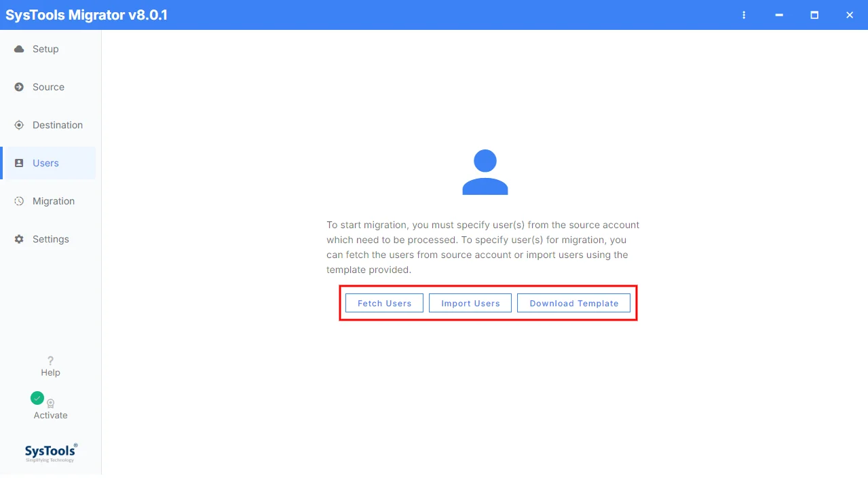Click the Users contact icon in sidebar
Screen dimensions: 868x489
click(x=19, y=163)
